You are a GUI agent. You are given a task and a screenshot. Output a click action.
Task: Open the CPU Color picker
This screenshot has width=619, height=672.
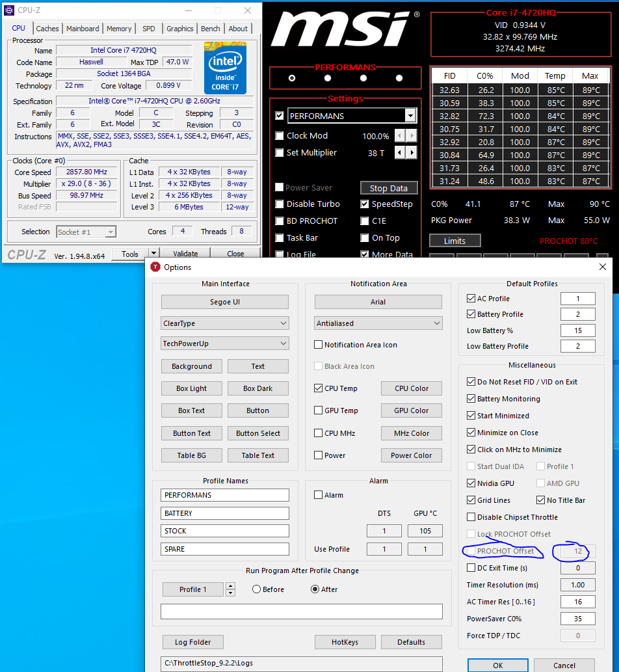(411, 388)
